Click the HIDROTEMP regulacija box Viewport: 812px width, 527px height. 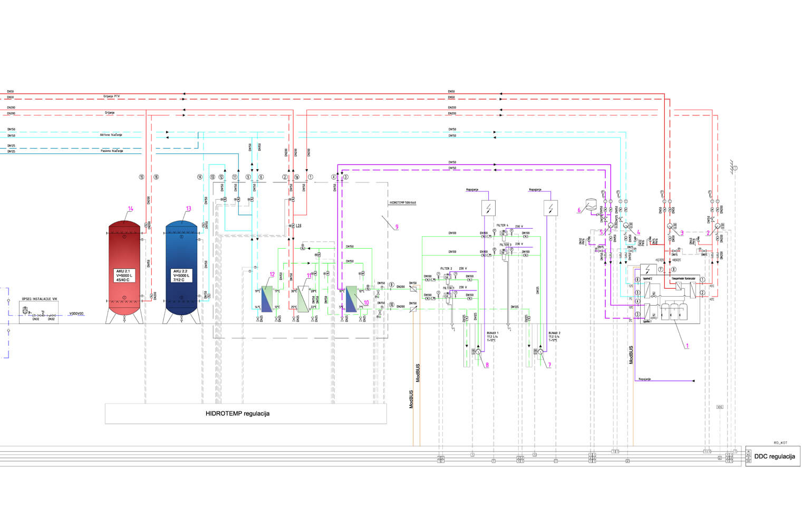pos(246,414)
